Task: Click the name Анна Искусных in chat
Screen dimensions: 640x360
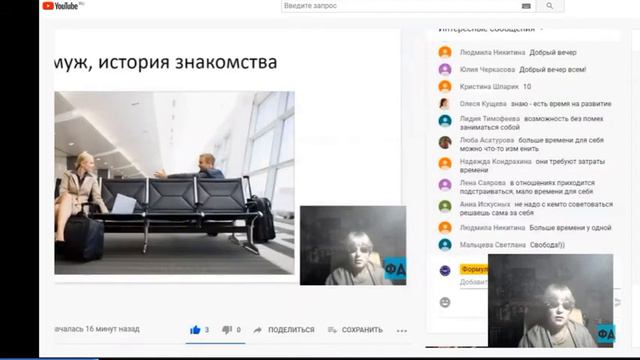Action: point(485,204)
